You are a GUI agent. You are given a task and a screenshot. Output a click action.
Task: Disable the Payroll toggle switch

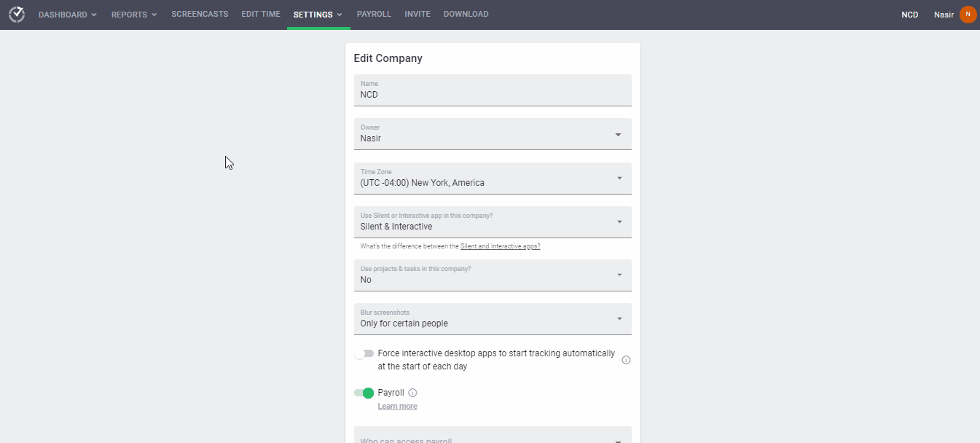click(364, 393)
